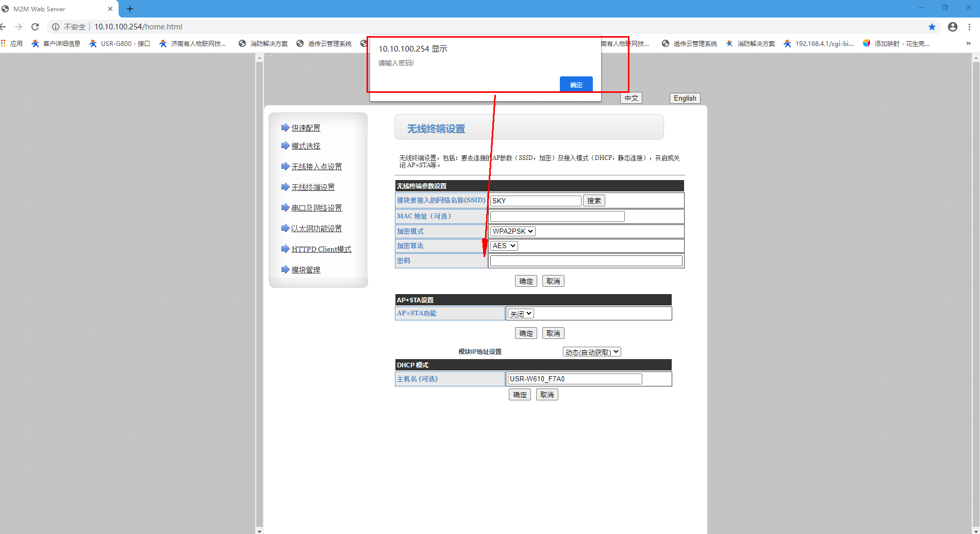Close the M2M Web Server tab

coord(110,9)
